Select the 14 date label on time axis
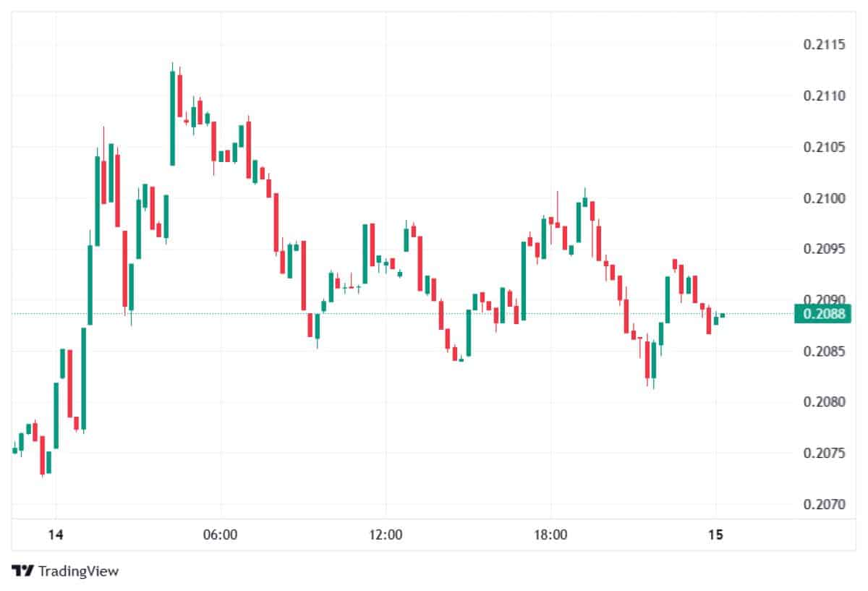The image size is (868, 591). [x=56, y=535]
